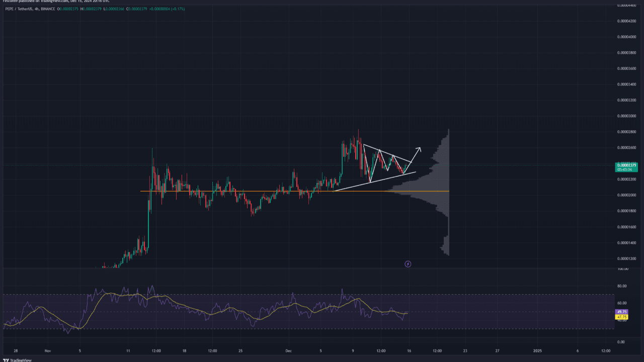The width and height of the screenshot is (644, 362).
Task: Click the 0.00003800 price axis label
Action: pos(626,53)
